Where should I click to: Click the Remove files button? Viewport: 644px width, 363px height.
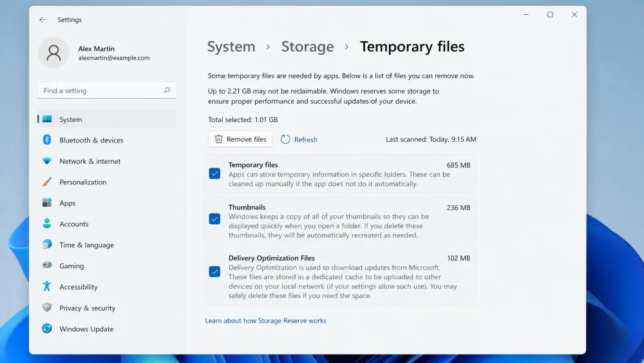pos(240,139)
